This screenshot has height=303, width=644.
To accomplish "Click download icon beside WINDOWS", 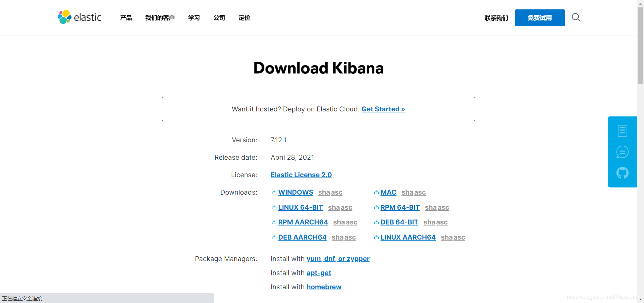I will tap(274, 192).
